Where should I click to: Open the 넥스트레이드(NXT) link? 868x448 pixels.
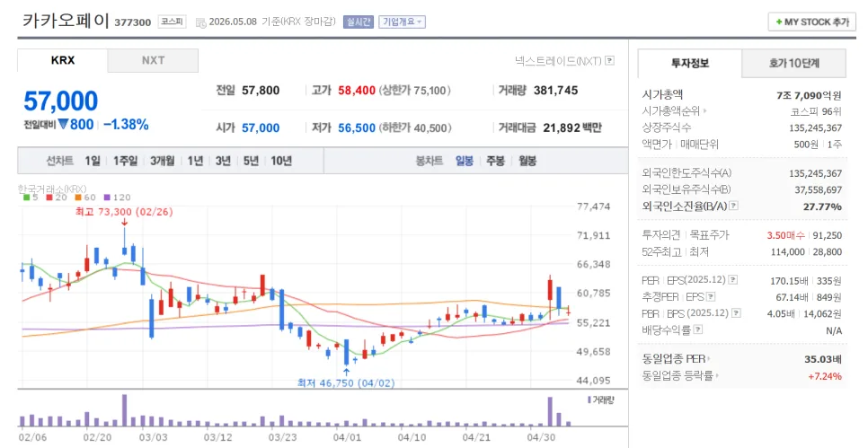[558, 61]
